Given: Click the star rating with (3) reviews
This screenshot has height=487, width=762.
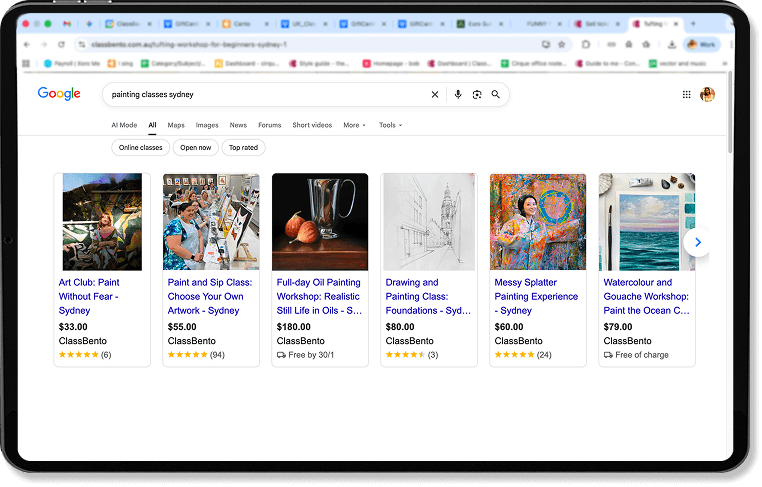Looking at the screenshot, I should tap(412, 355).
